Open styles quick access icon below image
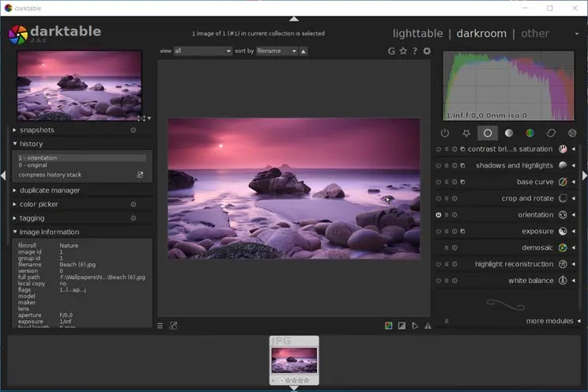This screenshot has height=392, width=588. 173,326
